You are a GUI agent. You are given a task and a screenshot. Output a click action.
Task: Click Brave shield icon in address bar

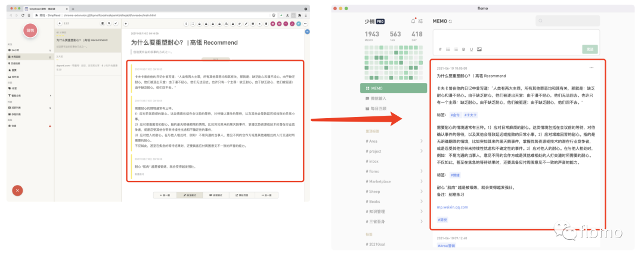coord(274,15)
